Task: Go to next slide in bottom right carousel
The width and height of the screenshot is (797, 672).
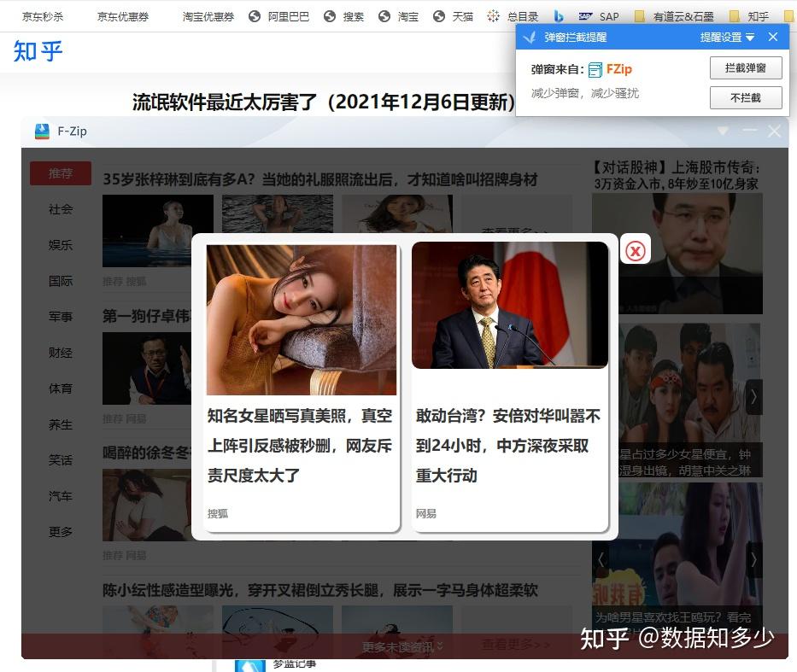Action: [x=753, y=560]
